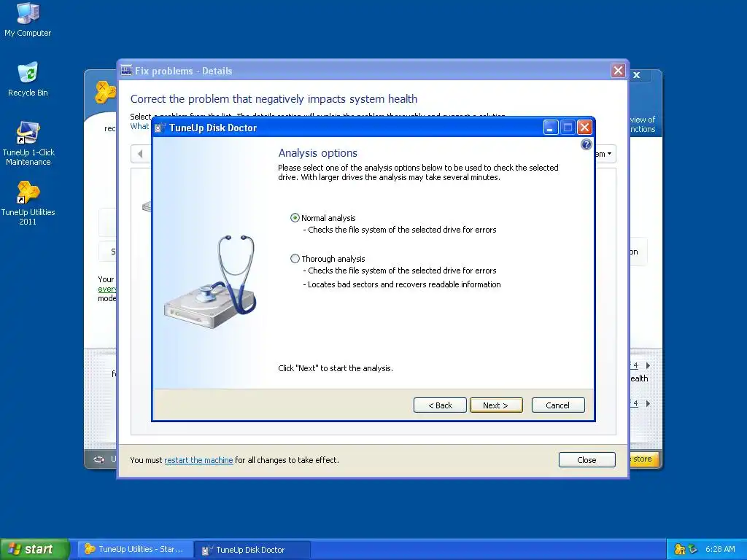Click upper right arrow in TuneUp Utilities window

coord(648,366)
